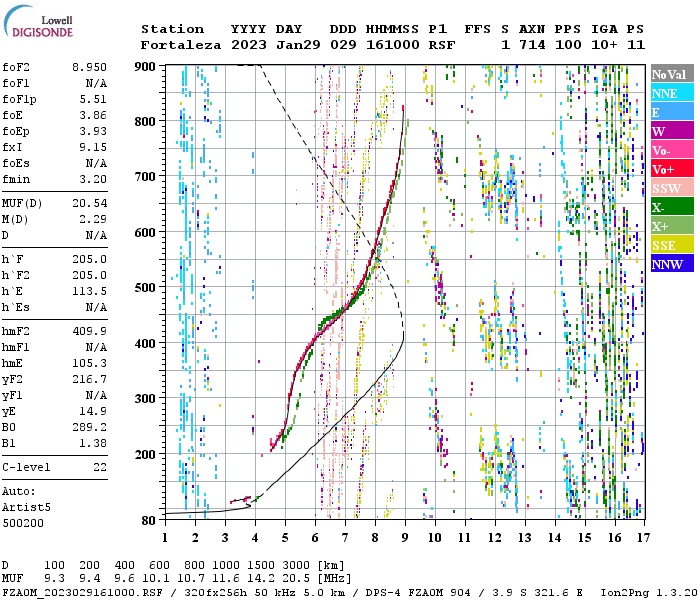Click the IGA value 10+
The height and width of the screenshot is (600, 700).
point(604,45)
